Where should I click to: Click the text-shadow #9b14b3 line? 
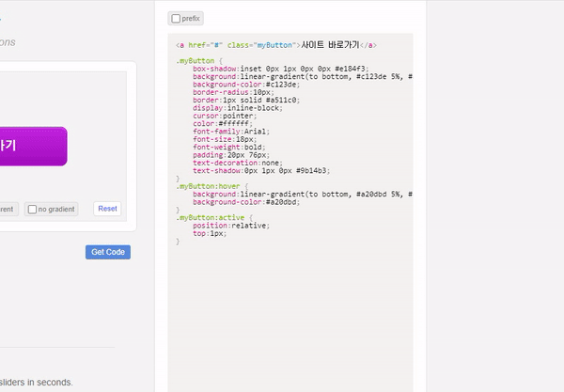coord(261,171)
